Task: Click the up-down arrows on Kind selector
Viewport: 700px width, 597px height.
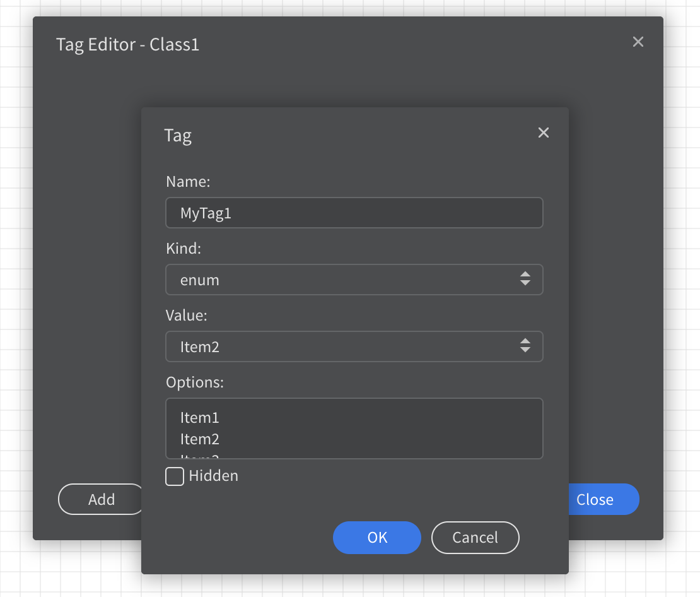Action: [525, 279]
